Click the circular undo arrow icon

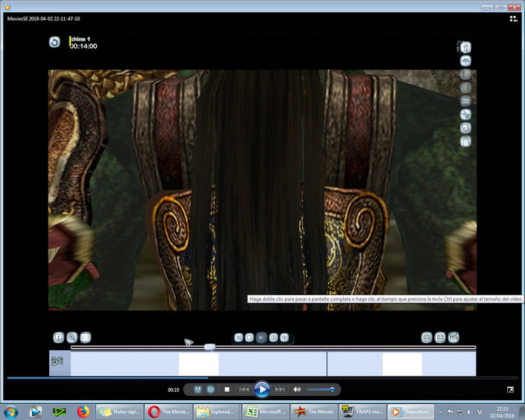point(54,42)
